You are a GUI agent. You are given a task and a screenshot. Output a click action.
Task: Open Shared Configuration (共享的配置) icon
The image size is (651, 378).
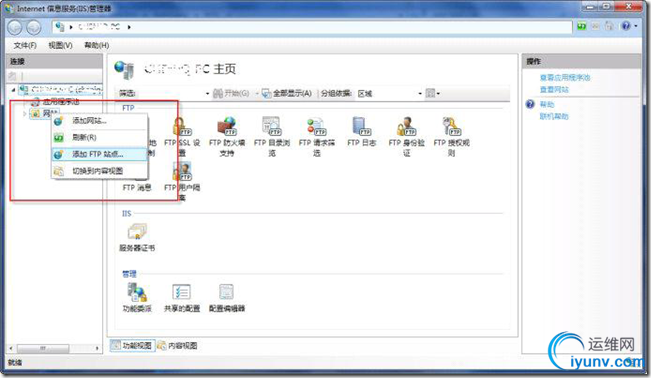pyautogui.click(x=182, y=297)
